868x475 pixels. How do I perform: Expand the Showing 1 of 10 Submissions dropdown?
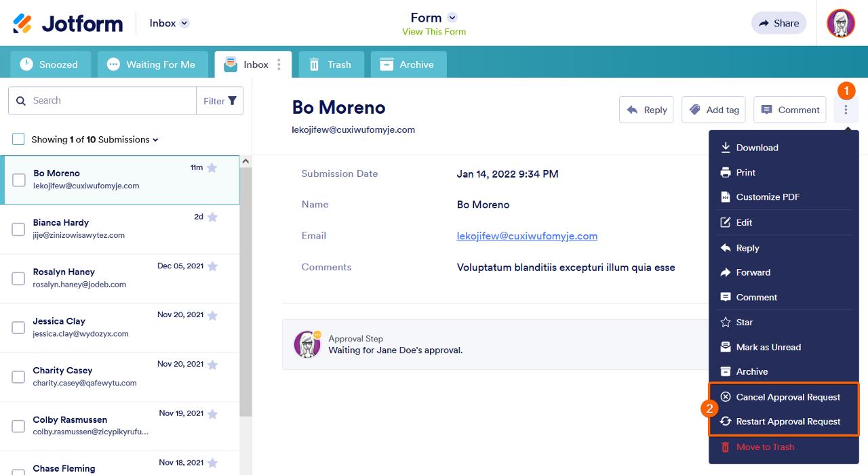pos(95,140)
